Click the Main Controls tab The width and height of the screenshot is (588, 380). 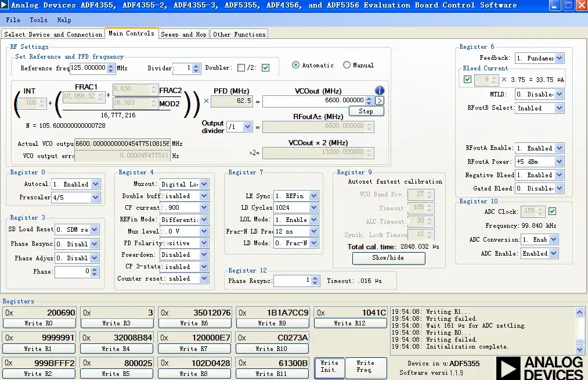pos(131,34)
